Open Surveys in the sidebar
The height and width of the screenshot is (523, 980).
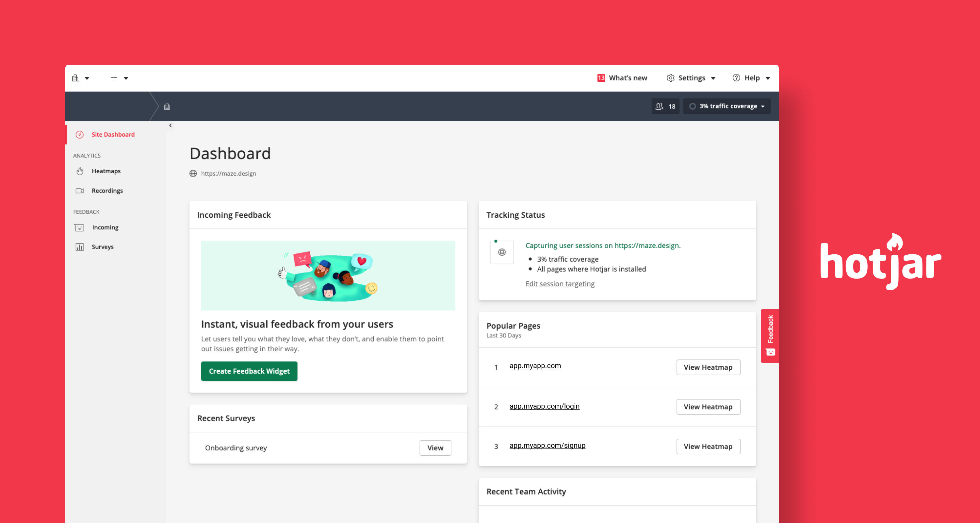click(103, 247)
